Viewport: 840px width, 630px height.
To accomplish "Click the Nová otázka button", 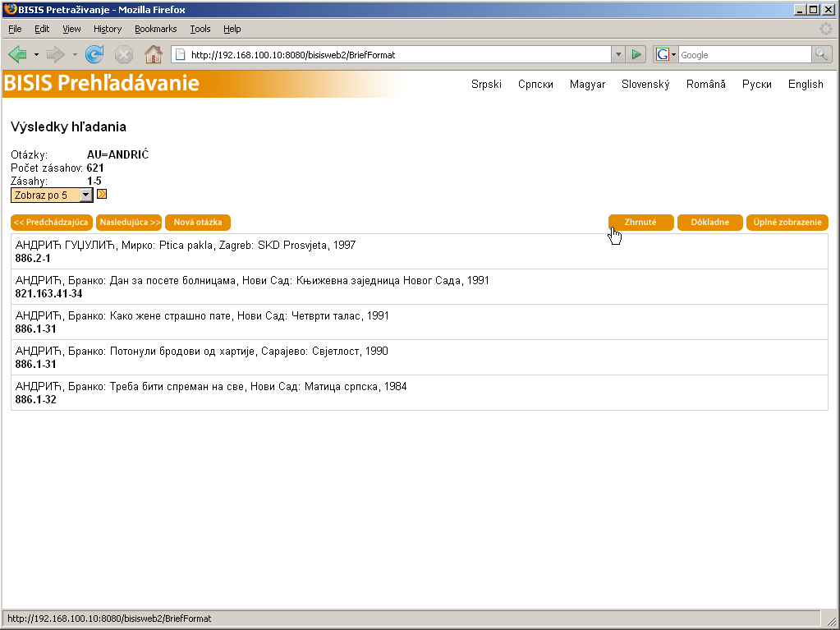I will tap(198, 223).
